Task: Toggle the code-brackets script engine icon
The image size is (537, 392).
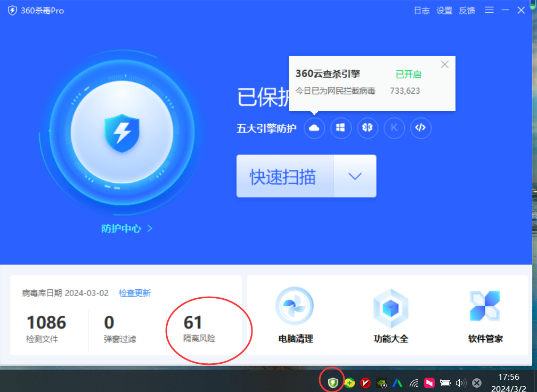Action: pyautogui.click(x=421, y=128)
